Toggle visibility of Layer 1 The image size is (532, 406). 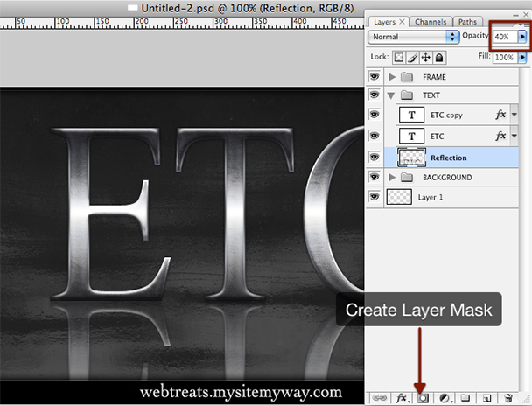374,196
